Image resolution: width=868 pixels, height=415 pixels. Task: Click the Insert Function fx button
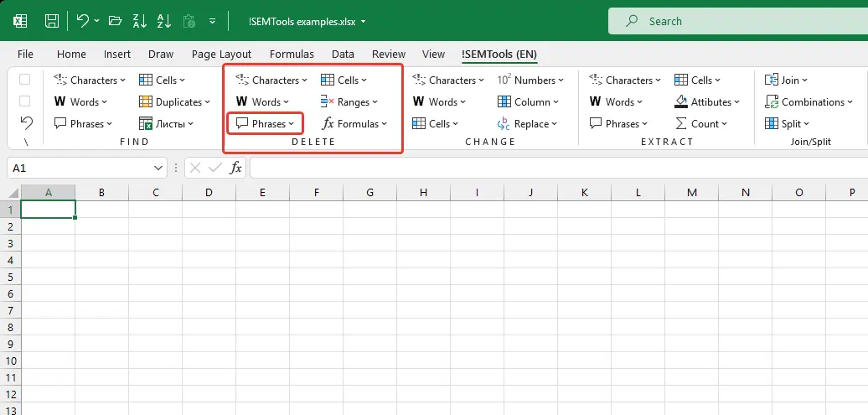coord(236,168)
